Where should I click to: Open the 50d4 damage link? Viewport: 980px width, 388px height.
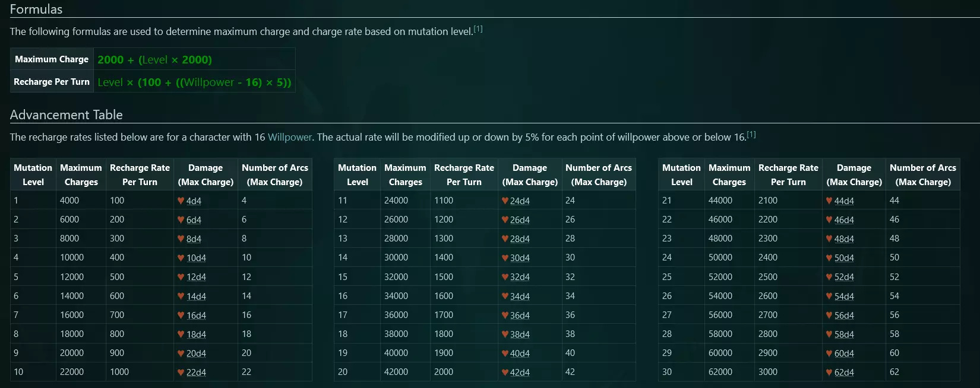pyautogui.click(x=844, y=258)
